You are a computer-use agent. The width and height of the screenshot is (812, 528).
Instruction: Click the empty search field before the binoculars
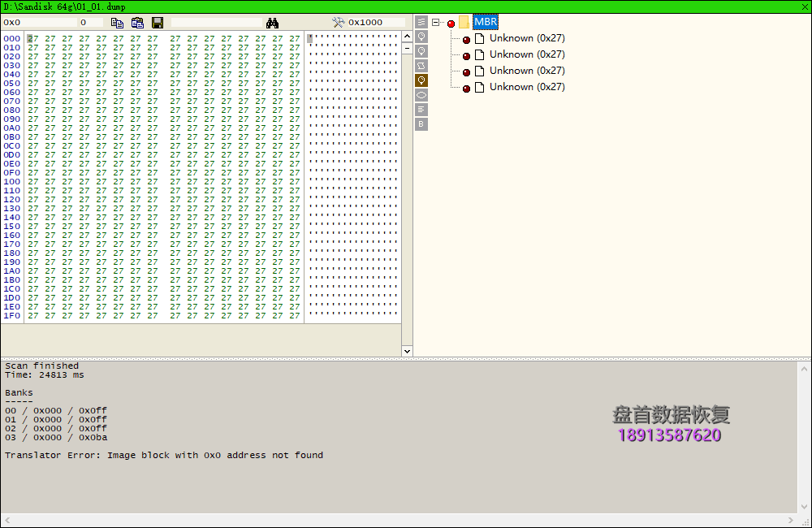click(217, 22)
